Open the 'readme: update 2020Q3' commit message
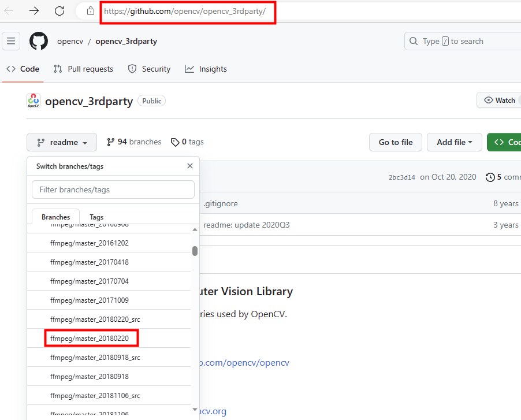The width and height of the screenshot is (521, 420). tap(247, 225)
